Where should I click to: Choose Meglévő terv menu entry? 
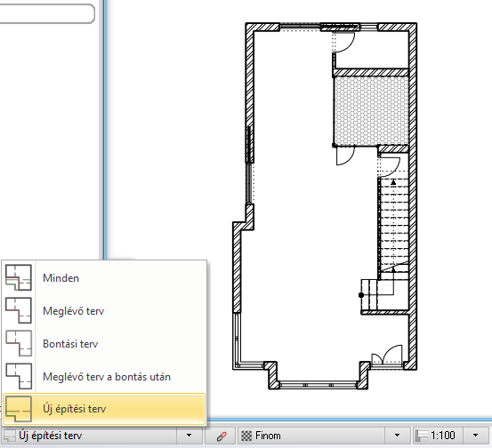(73, 311)
